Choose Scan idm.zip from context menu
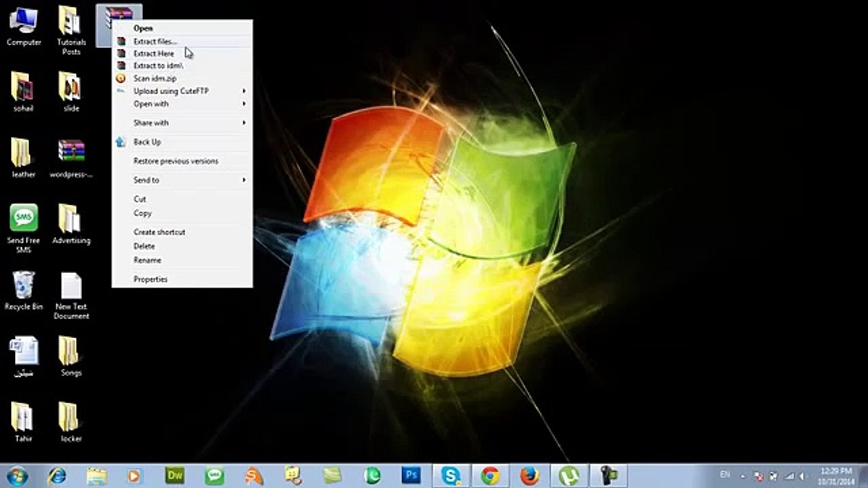Image resolution: width=868 pixels, height=488 pixels. (182, 79)
